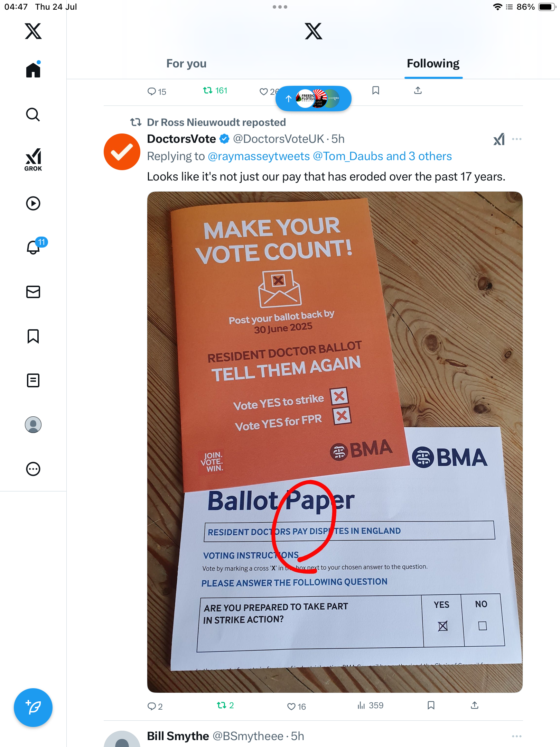Like the DoctorsVote post with 16 likes
560x747 pixels.
[297, 706]
